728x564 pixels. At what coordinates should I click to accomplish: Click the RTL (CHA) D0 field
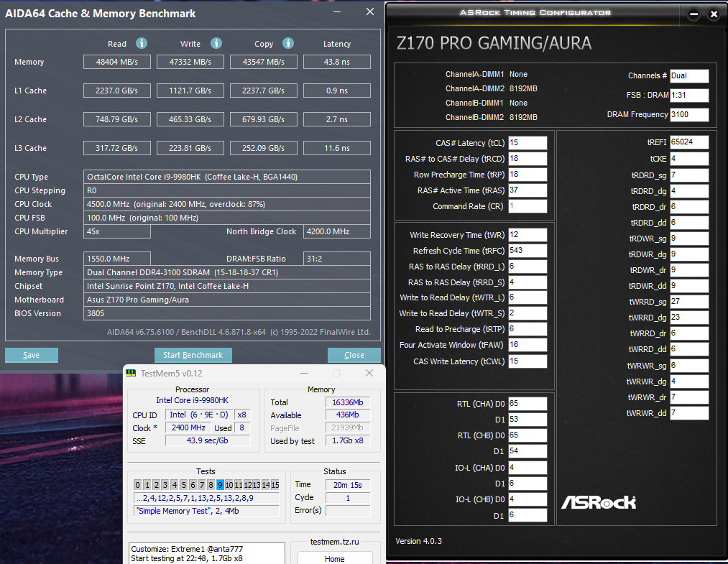click(528, 404)
